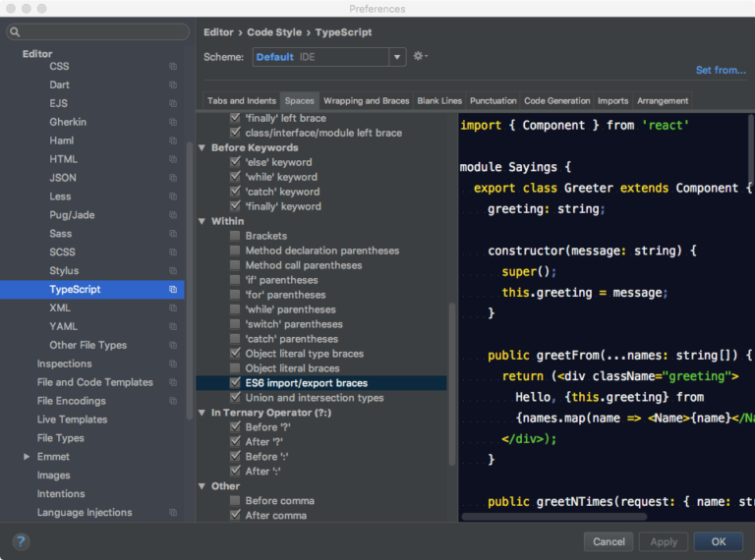Click the copy icon beside Less

(173, 196)
